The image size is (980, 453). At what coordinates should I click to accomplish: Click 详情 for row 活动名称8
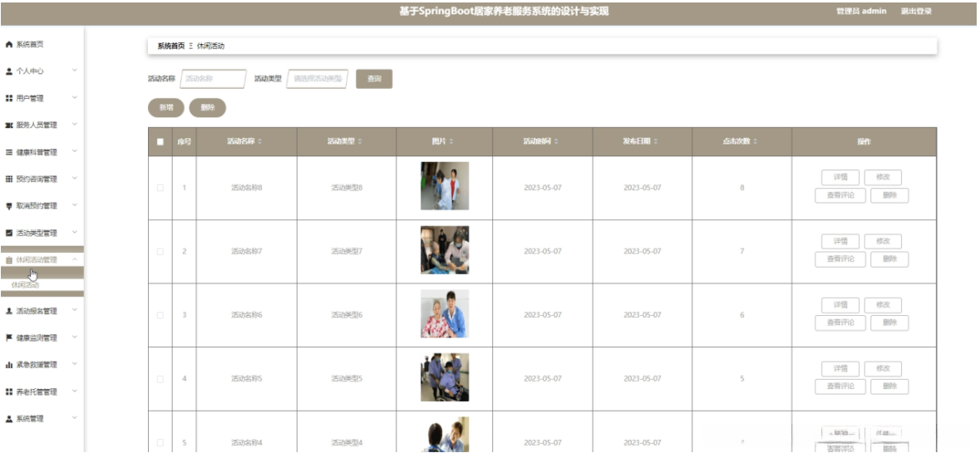tap(840, 177)
